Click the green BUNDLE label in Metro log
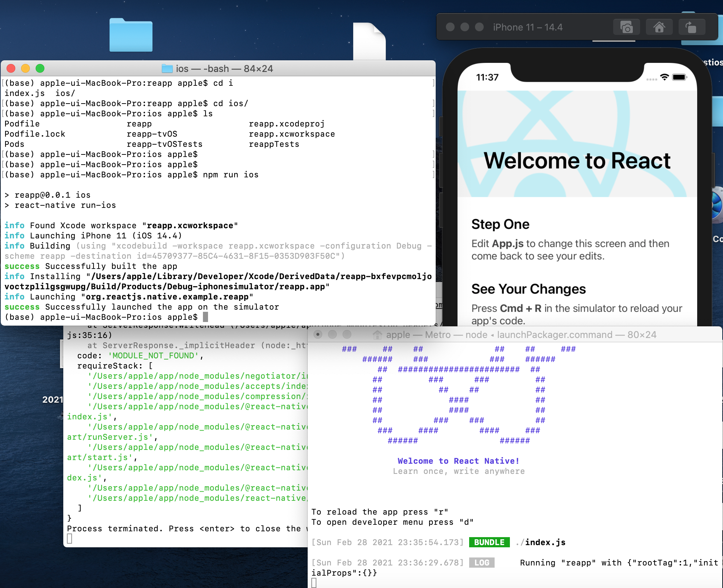Viewport: 723px width, 588px height. point(489,542)
